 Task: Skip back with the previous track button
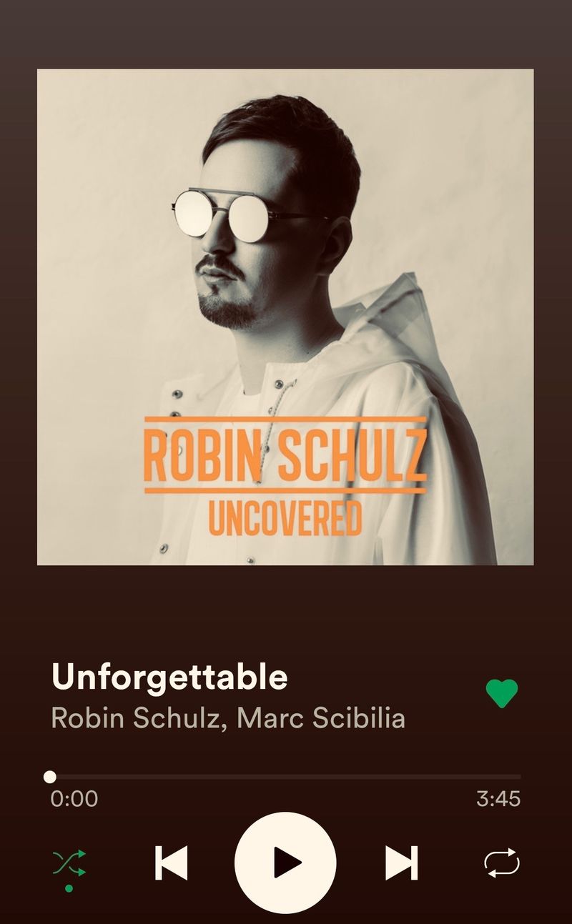click(171, 863)
